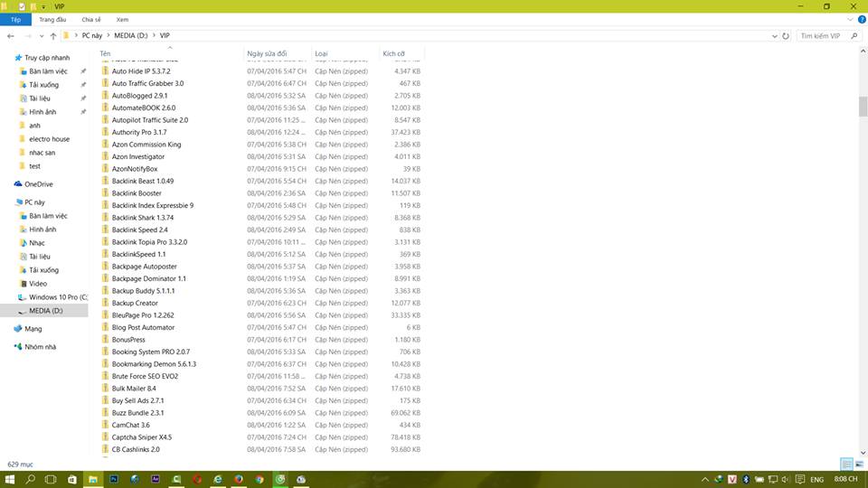Click PC này in address breadcrumb

(92, 35)
